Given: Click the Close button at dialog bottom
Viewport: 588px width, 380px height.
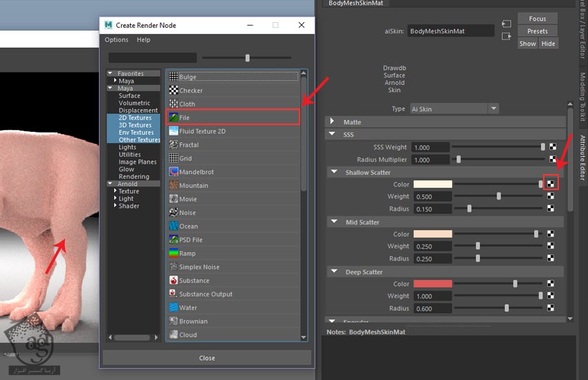Looking at the screenshot, I should coord(207,358).
